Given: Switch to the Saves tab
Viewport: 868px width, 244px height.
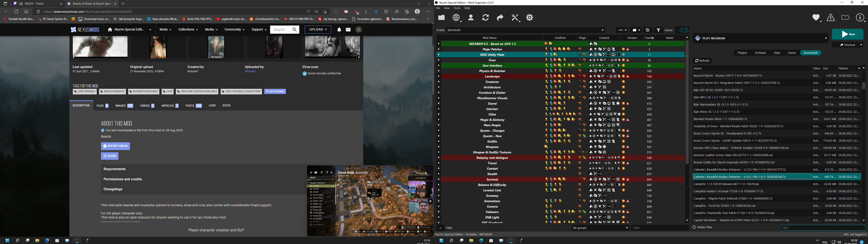Looking at the screenshot, I should point(792,53).
